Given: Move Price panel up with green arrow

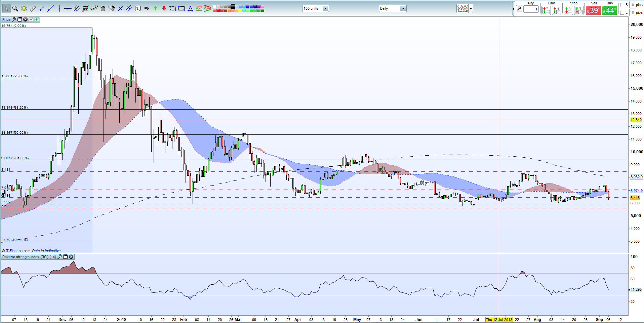Looking at the screenshot, I should click(37, 19).
